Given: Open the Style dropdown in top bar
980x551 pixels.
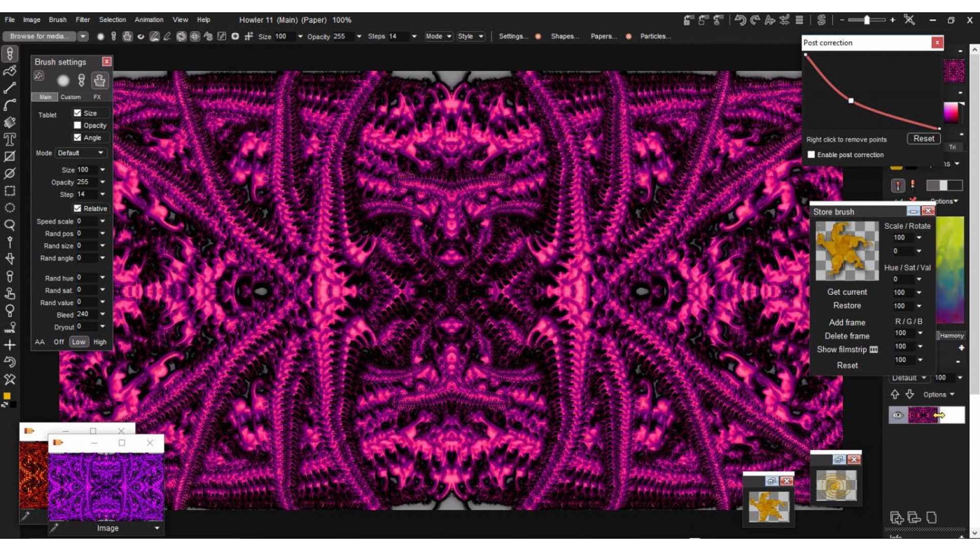Looking at the screenshot, I should (471, 36).
